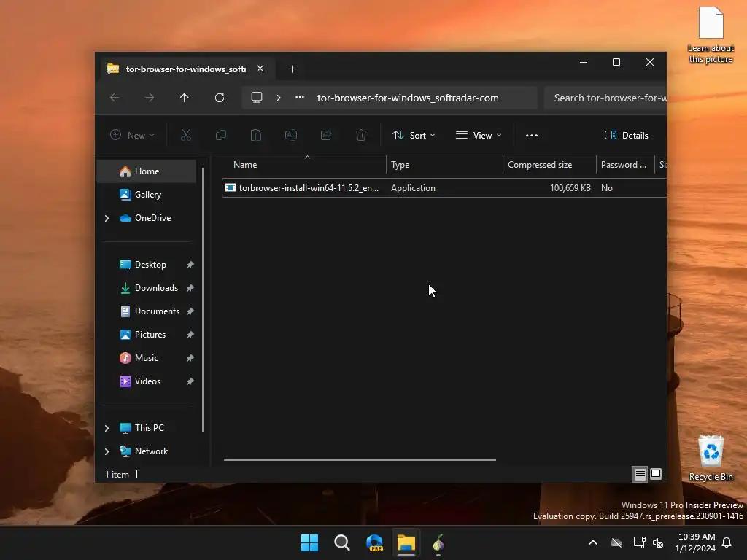The width and height of the screenshot is (747, 560).
Task: Switch to details list view icon
Action: tap(640, 474)
